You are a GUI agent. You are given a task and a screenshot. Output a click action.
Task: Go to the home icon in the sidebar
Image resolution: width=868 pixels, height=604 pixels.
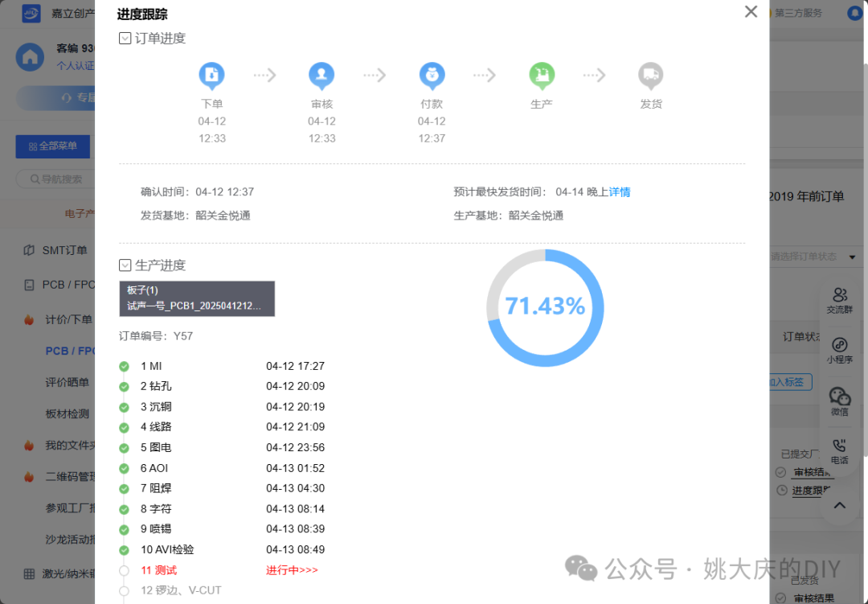(30, 57)
